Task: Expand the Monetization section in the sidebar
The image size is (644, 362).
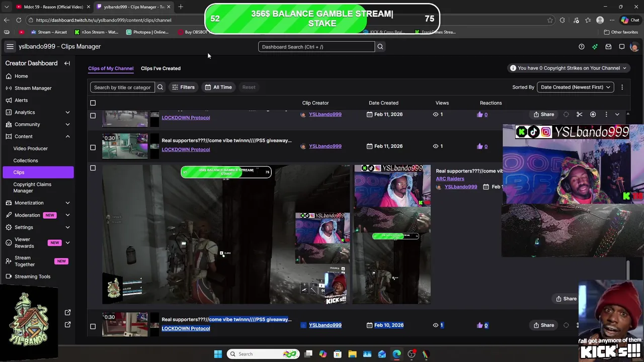Action: (x=67, y=203)
